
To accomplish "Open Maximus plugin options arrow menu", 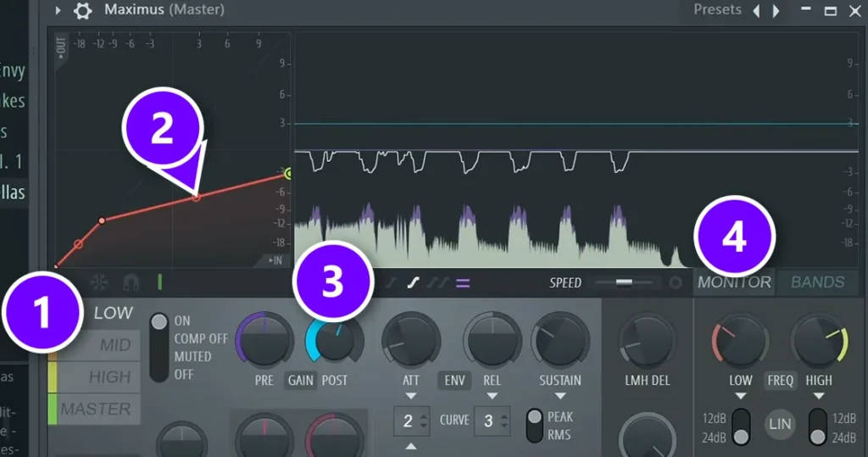I will click(x=58, y=10).
